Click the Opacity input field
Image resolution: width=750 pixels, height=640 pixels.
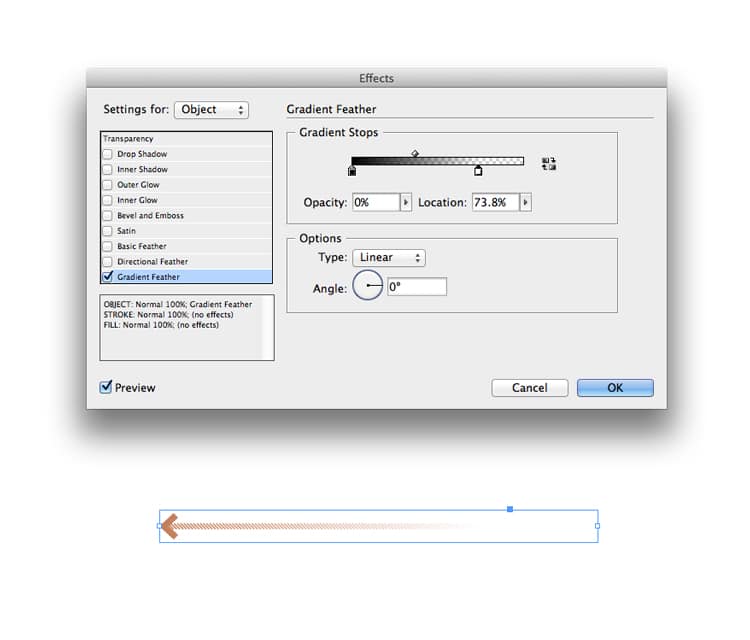pyautogui.click(x=376, y=202)
